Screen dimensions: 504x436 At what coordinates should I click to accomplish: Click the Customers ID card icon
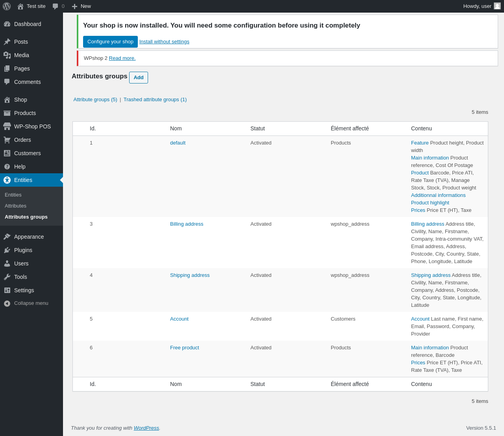pos(7,153)
